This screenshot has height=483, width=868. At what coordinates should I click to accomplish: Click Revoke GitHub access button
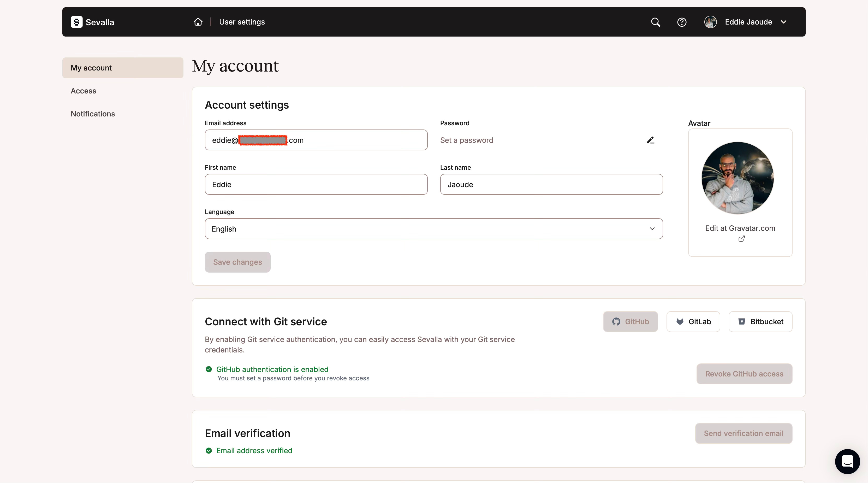pyautogui.click(x=744, y=374)
